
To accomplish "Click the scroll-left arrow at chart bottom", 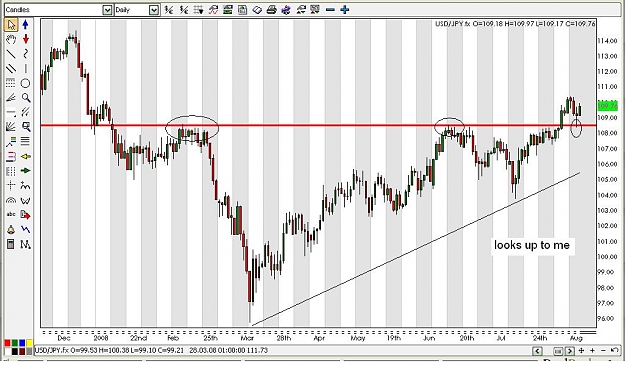I will (x=537, y=351).
